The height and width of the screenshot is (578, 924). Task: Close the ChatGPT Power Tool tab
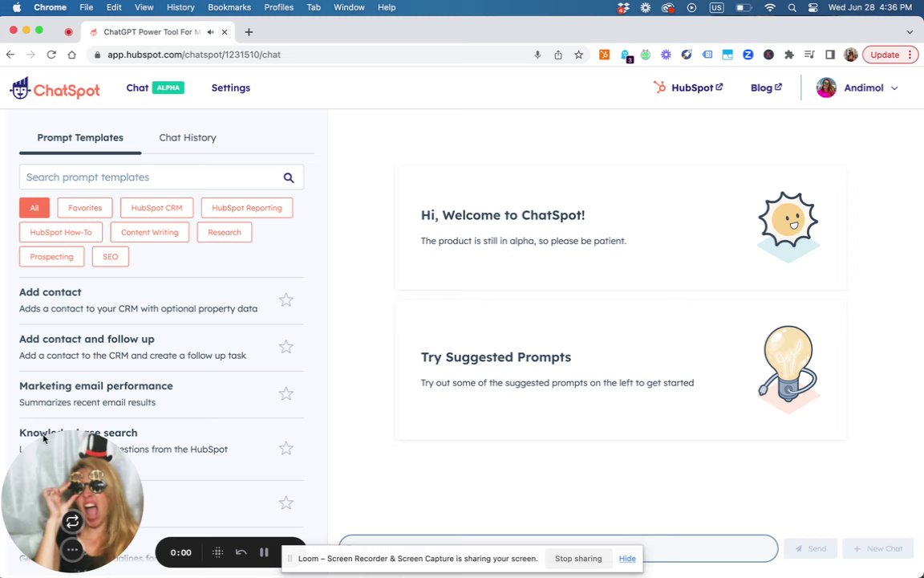point(225,32)
